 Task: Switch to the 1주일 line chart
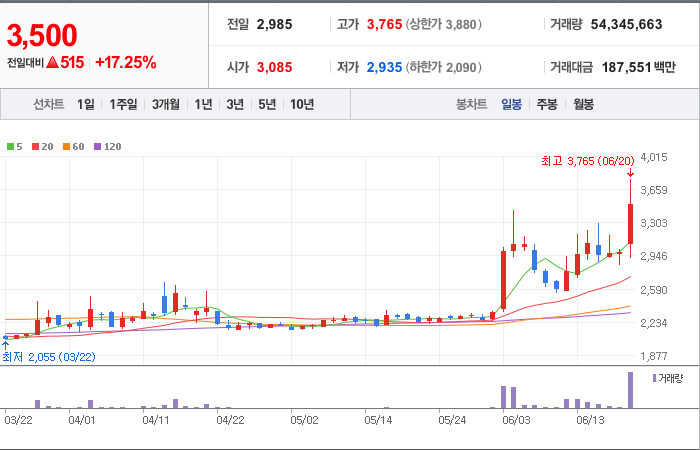(x=123, y=104)
